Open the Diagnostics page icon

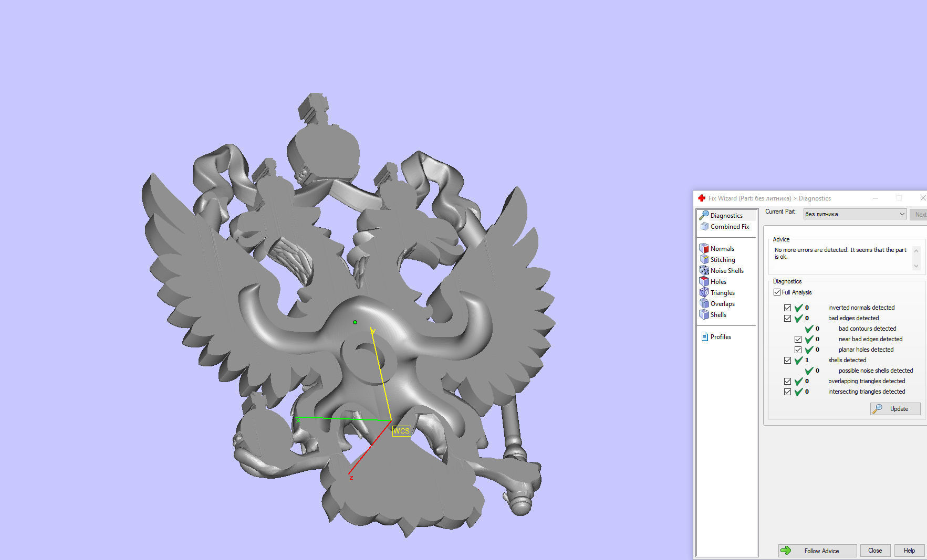(704, 215)
